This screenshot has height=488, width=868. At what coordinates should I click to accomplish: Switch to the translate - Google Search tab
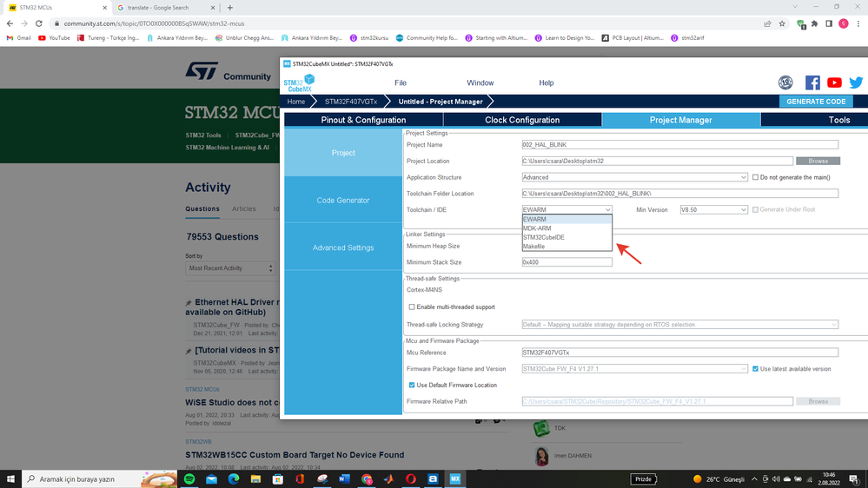click(166, 8)
